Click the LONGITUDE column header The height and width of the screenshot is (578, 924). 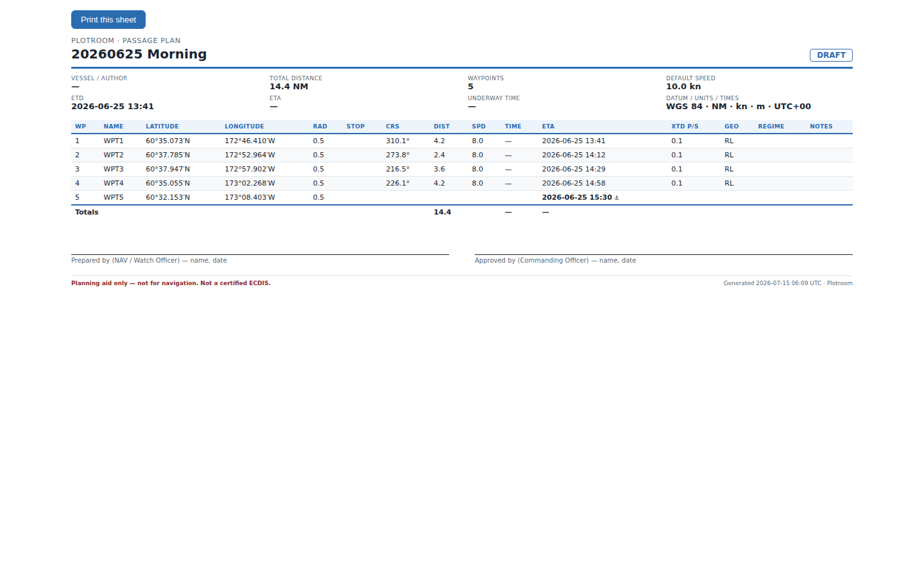click(x=244, y=127)
